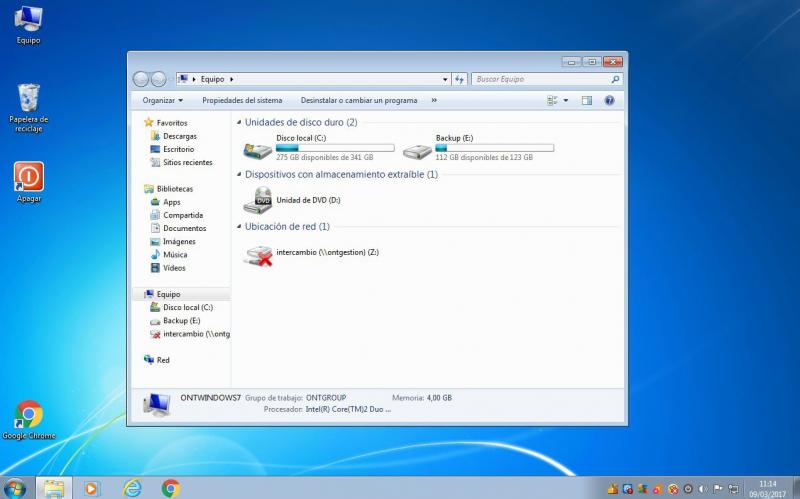
Task: Expand the view options dropdown arrow
Action: click(566, 100)
